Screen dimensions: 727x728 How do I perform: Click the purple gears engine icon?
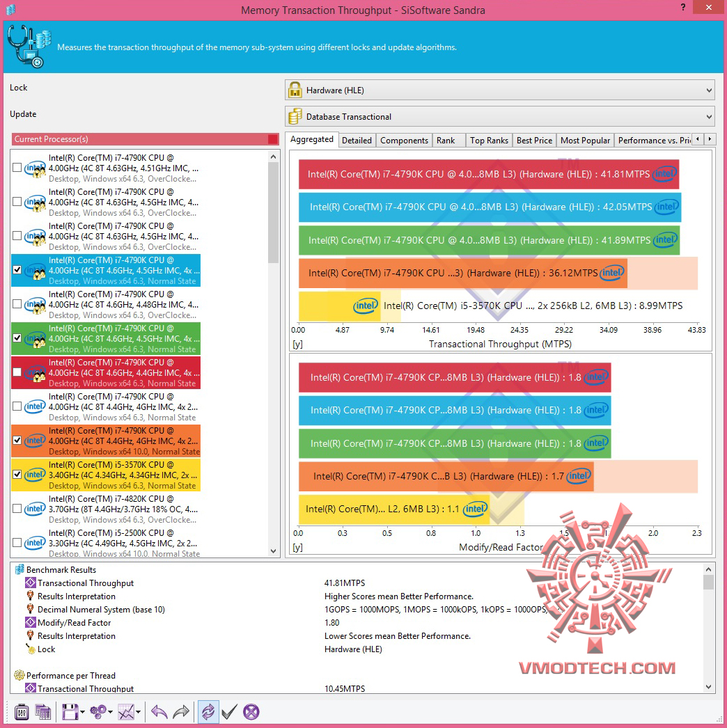pos(98,711)
